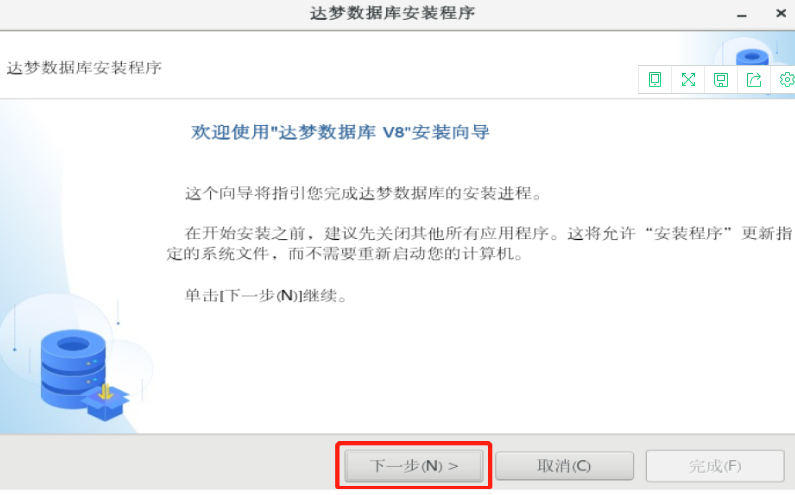Minimize the installer window
795x495 pixels.
point(742,15)
